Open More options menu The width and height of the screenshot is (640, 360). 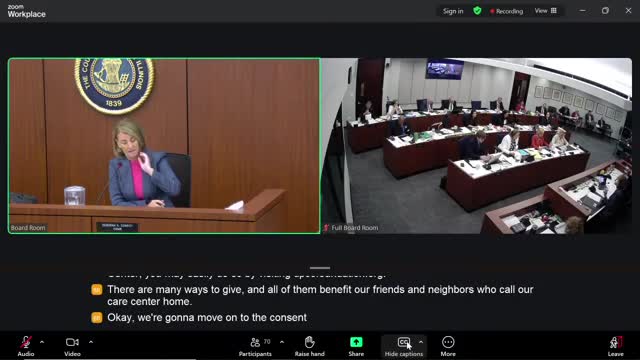[x=448, y=346]
